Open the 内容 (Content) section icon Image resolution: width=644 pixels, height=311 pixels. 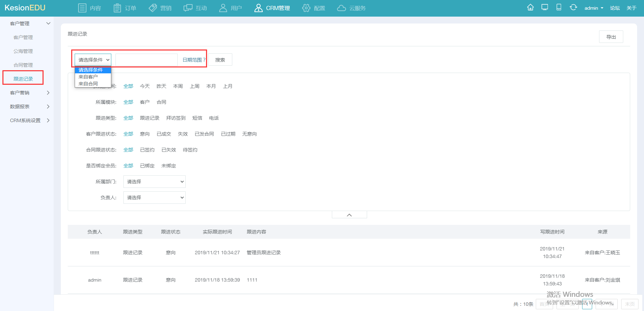pyautogui.click(x=82, y=8)
